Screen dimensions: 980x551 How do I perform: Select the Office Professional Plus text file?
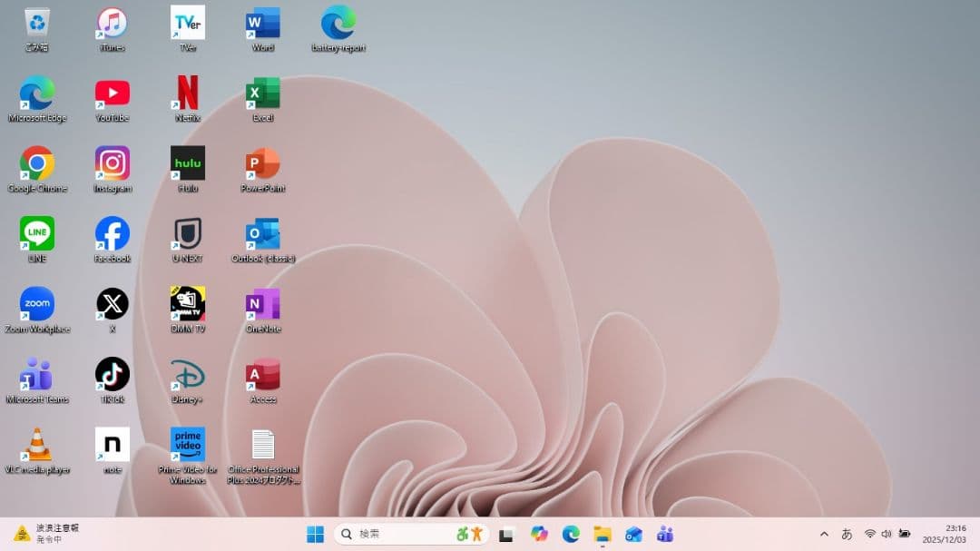click(263, 445)
